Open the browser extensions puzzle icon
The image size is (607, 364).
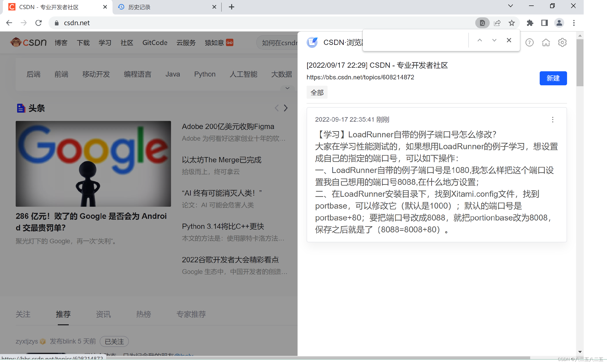pos(530,23)
